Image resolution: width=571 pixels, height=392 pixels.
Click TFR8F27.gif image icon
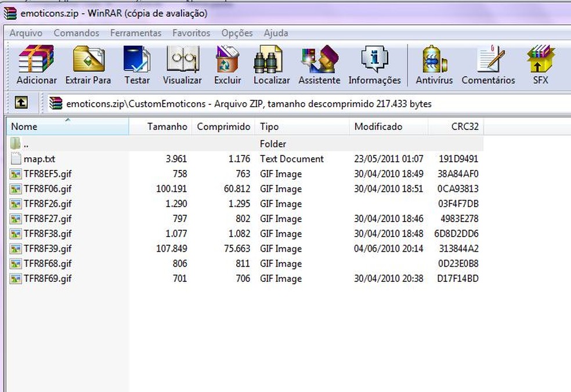16,219
